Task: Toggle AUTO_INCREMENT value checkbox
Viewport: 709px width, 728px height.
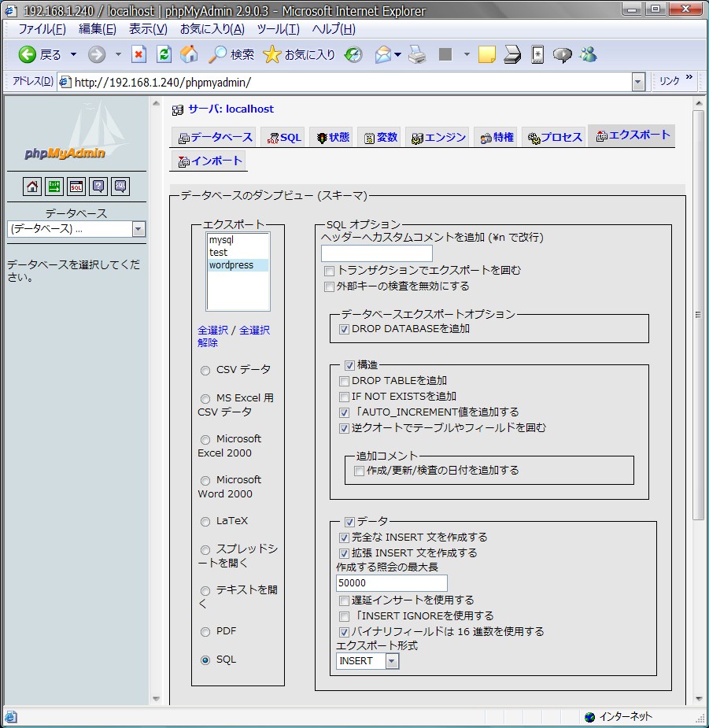Action: [x=344, y=412]
